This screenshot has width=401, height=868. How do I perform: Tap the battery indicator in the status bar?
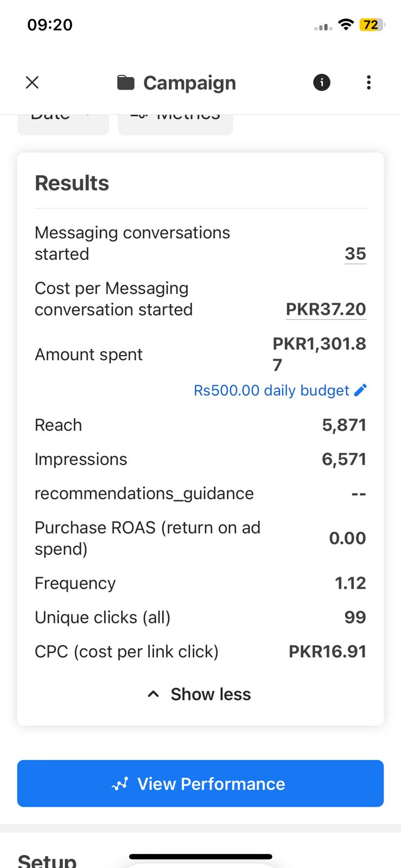point(372,25)
